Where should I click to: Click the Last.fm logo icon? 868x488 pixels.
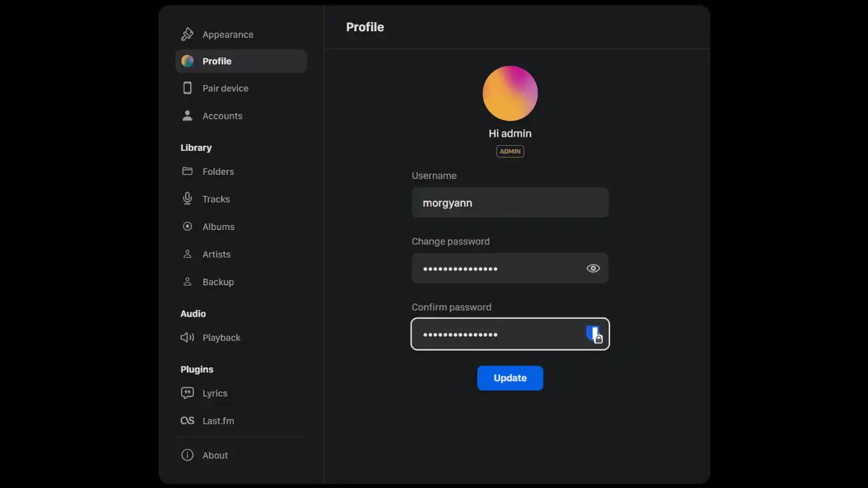187,421
